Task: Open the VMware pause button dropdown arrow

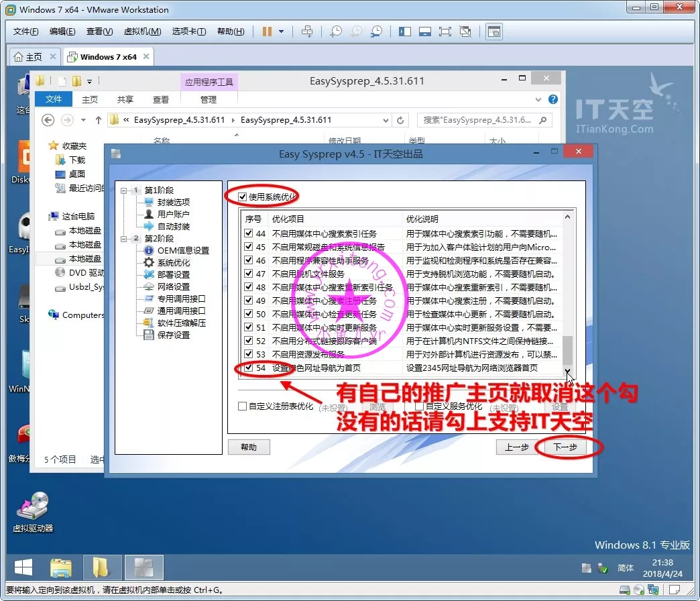Action: [x=281, y=32]
